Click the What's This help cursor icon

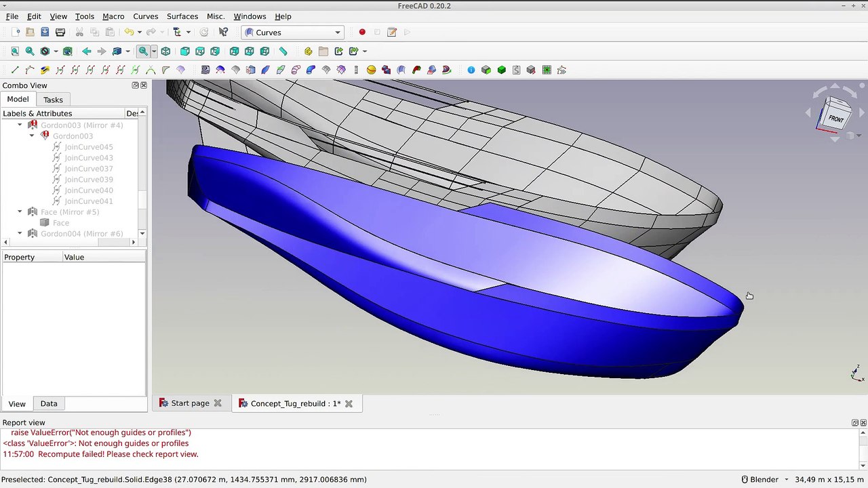tap(223, 32)
